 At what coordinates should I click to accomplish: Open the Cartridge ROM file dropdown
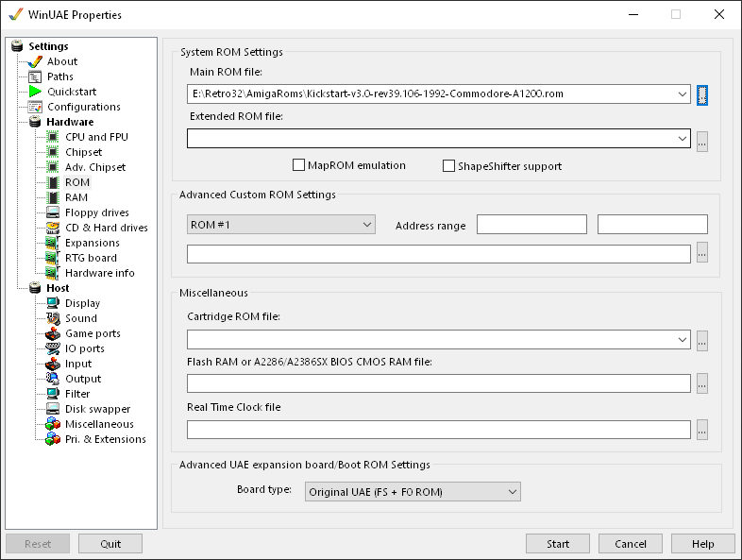pyautogui.click(x=682, y=340)
